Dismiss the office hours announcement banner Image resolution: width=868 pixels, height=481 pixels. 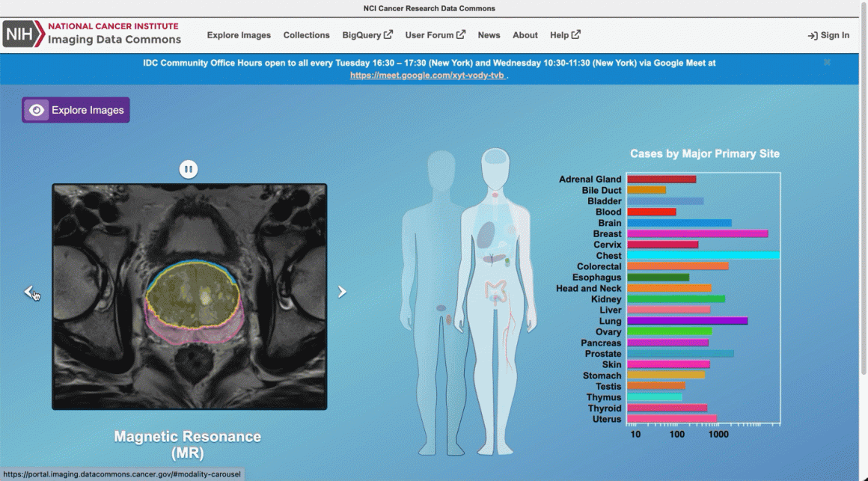[827, 63]
